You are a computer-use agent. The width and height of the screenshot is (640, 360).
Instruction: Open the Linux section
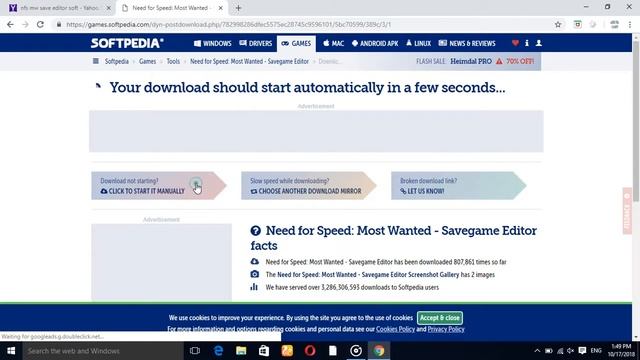[x=418, y=43]
